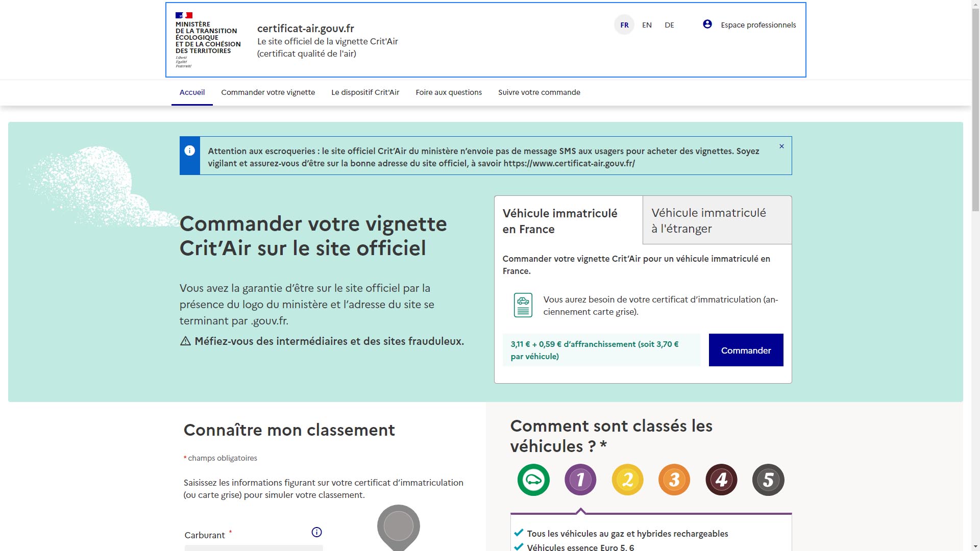
Task: Open Commander votre vignette menu item
Action: pyautogui.click(x=268, y=92)
